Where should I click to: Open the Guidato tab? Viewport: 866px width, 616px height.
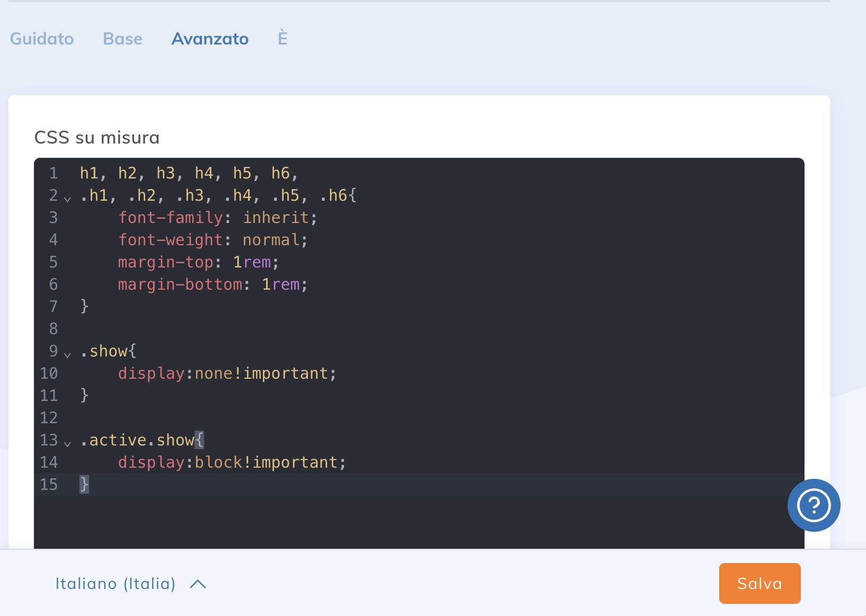click(42, 39)
